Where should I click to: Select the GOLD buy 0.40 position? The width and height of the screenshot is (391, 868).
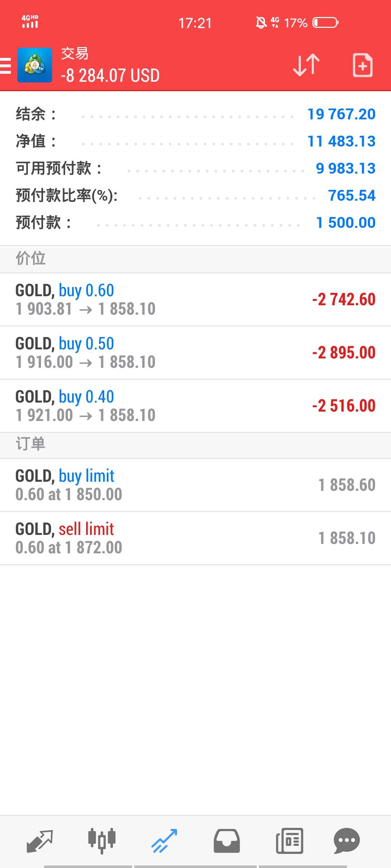[195, 406]
